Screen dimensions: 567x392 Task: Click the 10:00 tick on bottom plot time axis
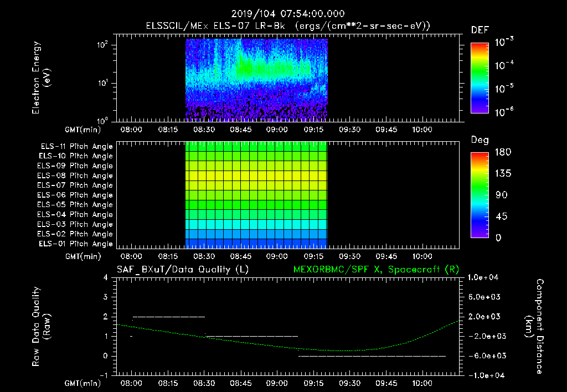(422, 383)
